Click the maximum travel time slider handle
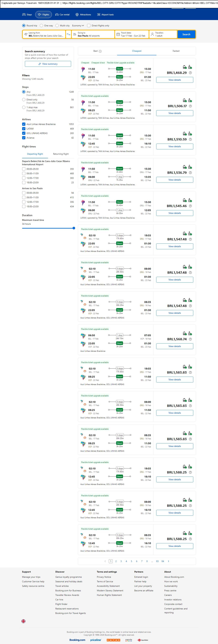 point(74,228)
